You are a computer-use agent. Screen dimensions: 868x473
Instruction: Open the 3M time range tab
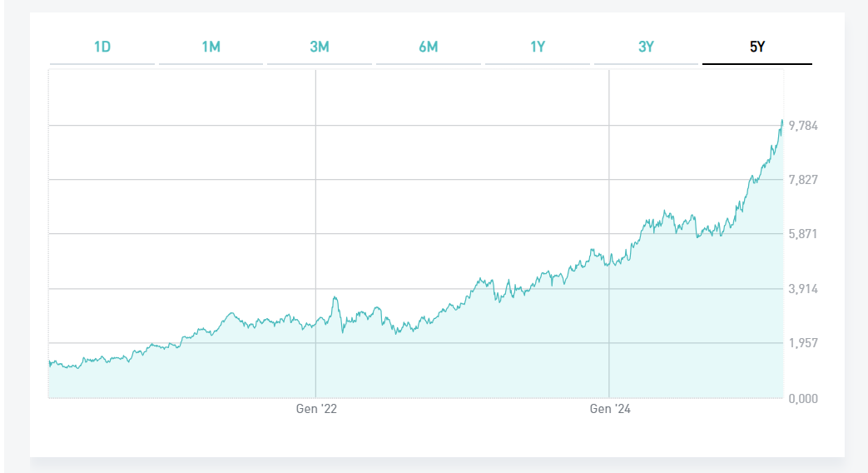tap(320, 47)
